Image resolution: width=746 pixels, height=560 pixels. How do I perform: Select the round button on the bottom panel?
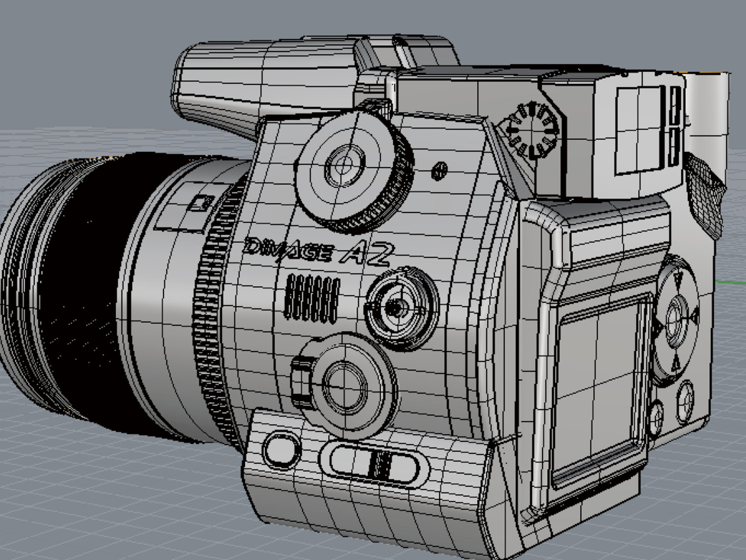pos(282,450)
